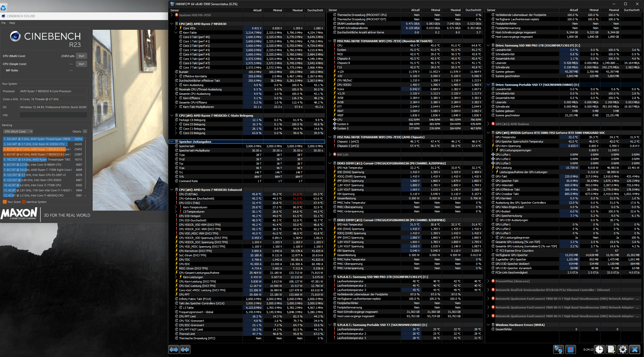
Task: Click the blue X close-sensors icon
Action: point(635,350)
